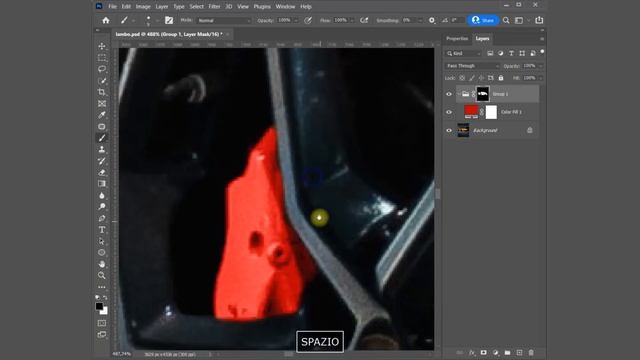Open the Photoshop search icon

pyautogui.click(x=506, y=20)
